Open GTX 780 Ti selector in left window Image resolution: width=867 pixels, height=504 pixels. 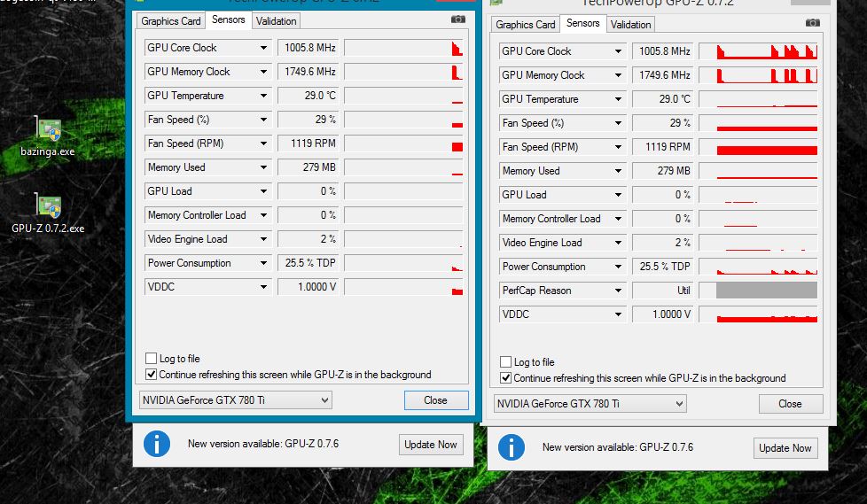[235, 400]
